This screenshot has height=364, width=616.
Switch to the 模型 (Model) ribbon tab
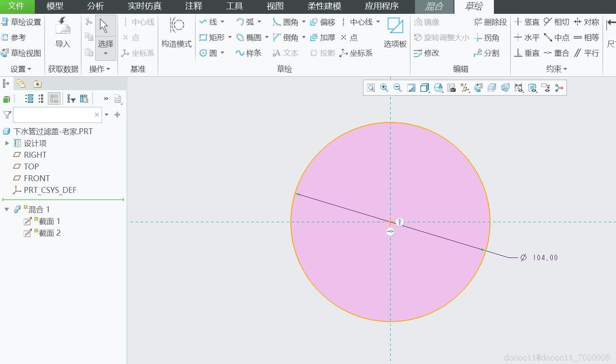point(55,6)
